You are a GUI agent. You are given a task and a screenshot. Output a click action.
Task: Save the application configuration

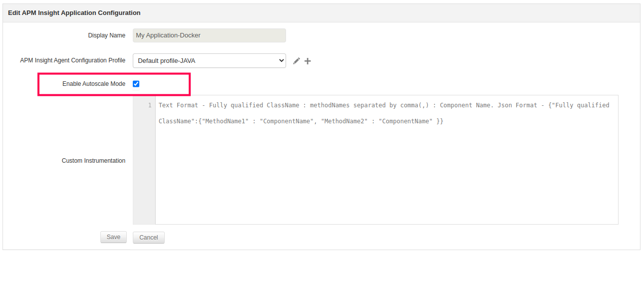point(113,237)
